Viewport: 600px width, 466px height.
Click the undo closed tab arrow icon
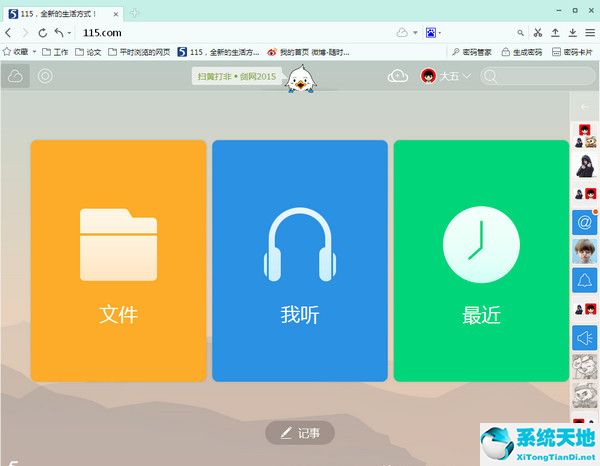tap(59, 33)
